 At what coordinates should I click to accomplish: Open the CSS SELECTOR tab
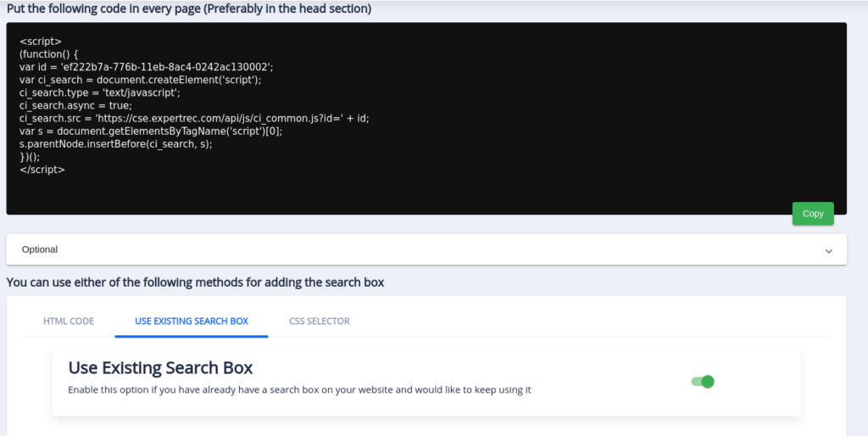click(320, 321)
